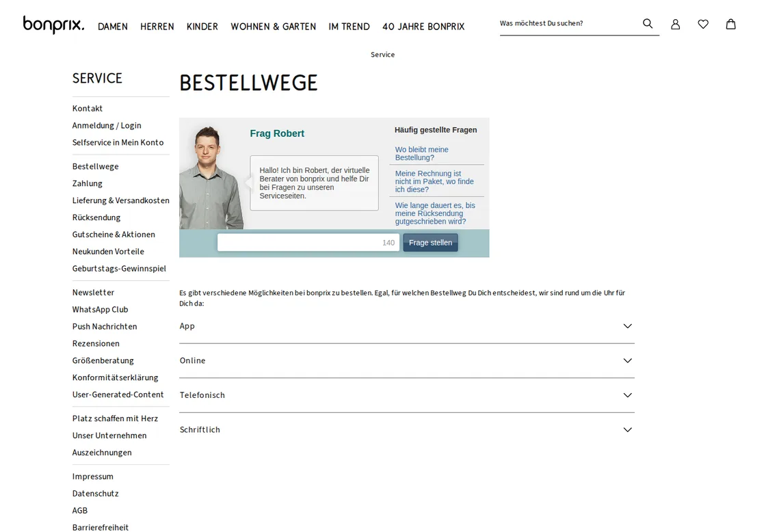Screen dimensions: 766x532
Task: Select Bestellwege in sidebar
Action: click(95, 167)
